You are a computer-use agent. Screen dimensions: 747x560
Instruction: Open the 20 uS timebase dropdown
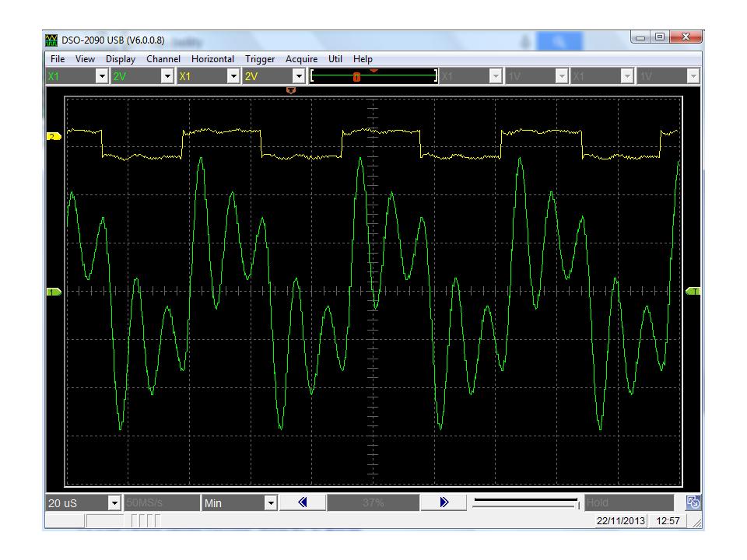[114, 503]
